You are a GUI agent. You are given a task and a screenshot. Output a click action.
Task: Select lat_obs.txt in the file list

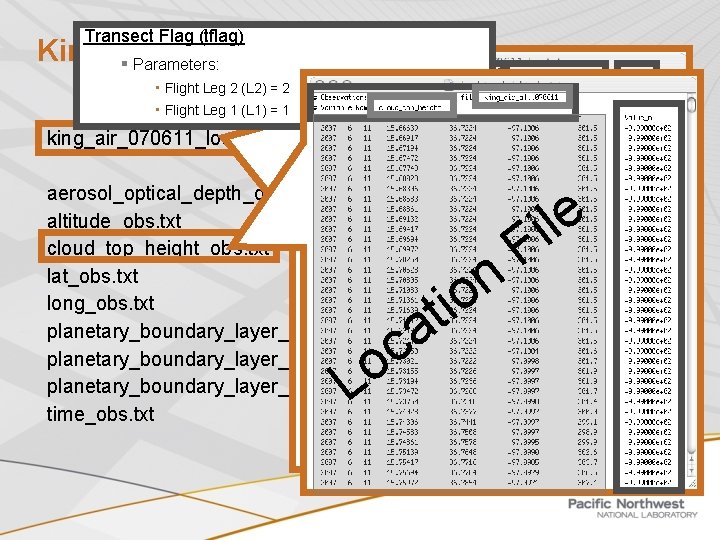(x=92, y=276)
